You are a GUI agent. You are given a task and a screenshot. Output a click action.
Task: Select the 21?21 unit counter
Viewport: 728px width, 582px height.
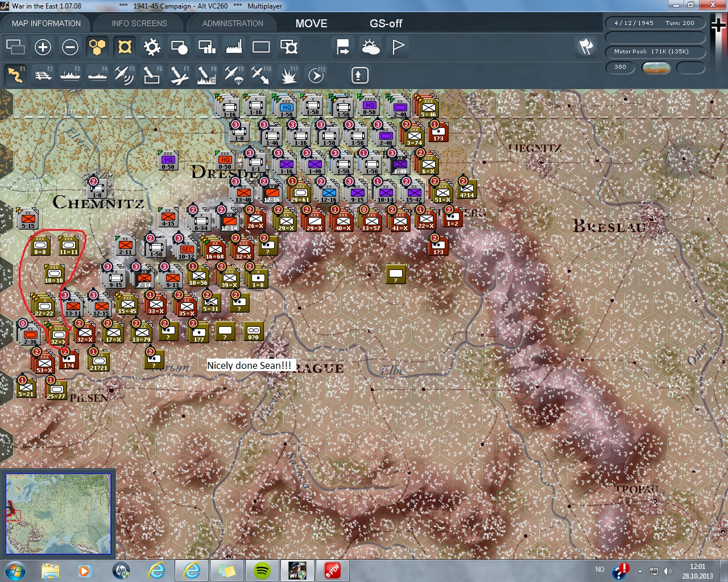coord(99,360)
